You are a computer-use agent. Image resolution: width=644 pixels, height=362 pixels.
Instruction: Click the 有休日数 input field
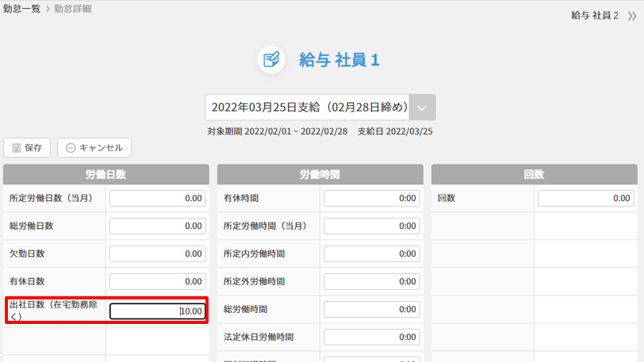click(x=157, y=282)
